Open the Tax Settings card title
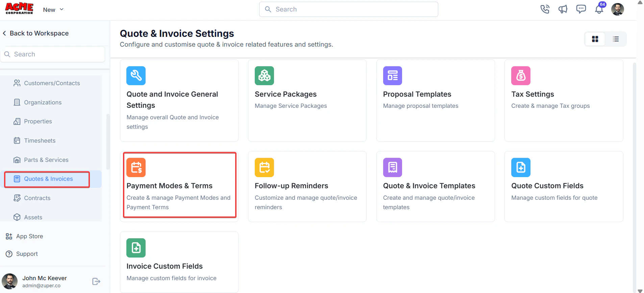 click(x=532, y=94)
